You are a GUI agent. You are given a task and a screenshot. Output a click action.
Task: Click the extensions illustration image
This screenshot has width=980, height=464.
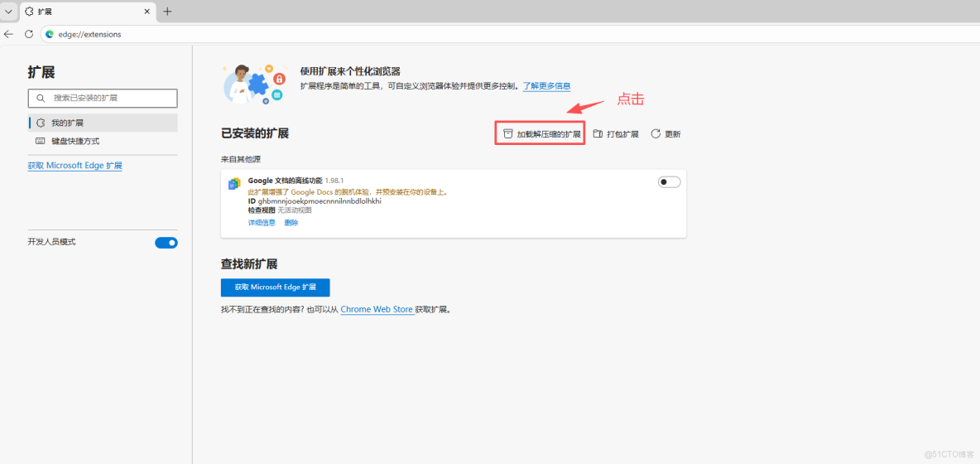click(x=254, y=83)
